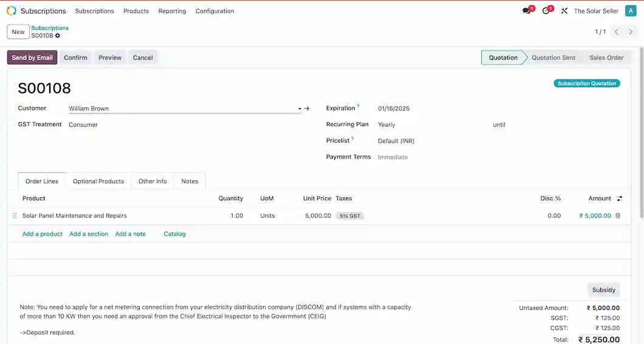Click the drag handle on order line
This screenshot has height=344, width=644.
coord(15,215)
